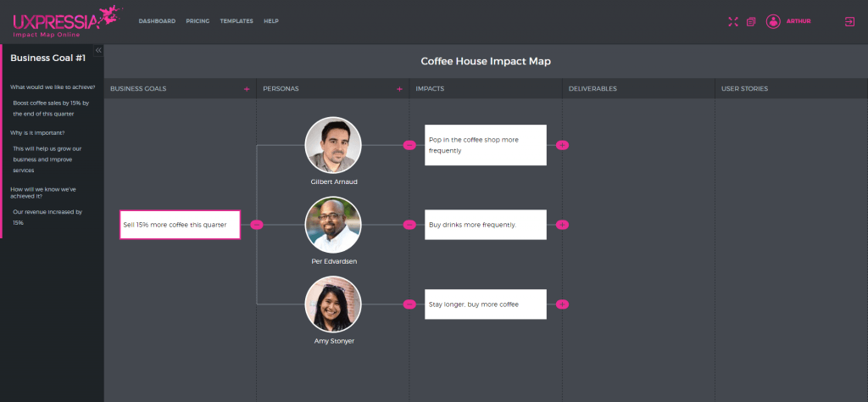The width and height of the screenshot is (868, 402).
Task: Collapse the Sell 15% more coffee goal branch
Action: (257, 225)
